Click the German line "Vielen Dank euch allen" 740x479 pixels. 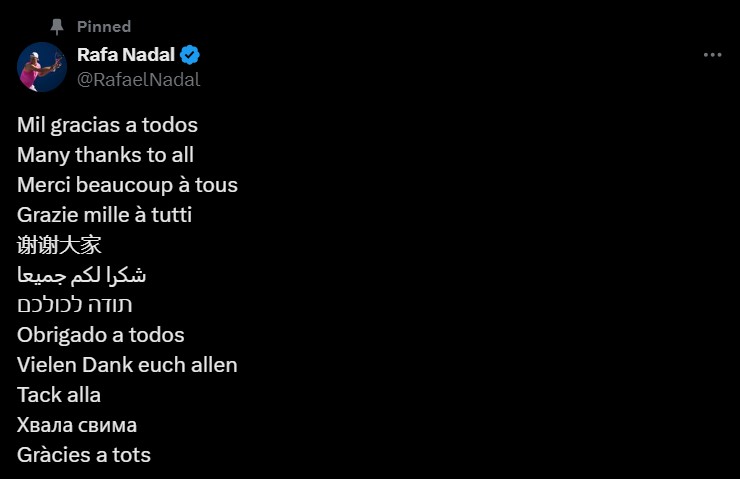(127, 365)
